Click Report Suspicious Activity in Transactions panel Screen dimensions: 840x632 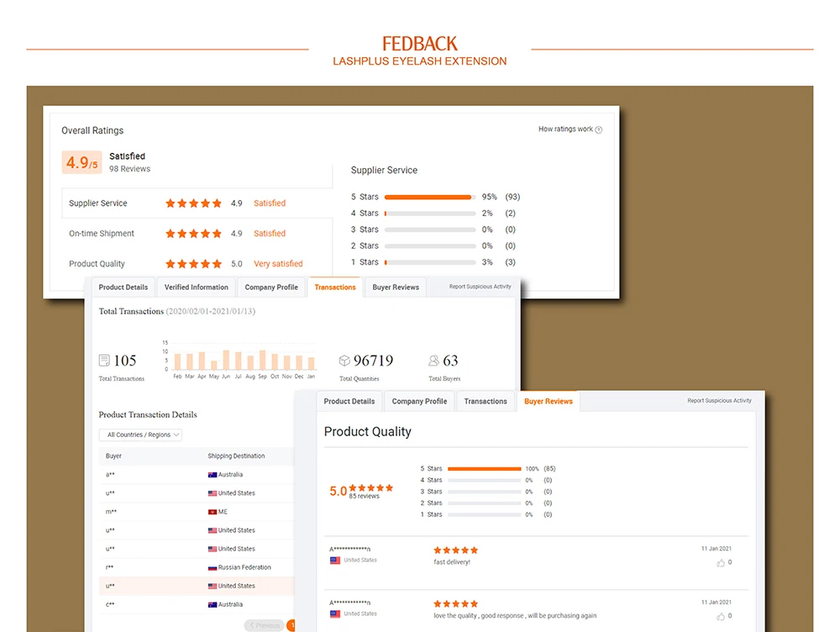tap(480, 287)
